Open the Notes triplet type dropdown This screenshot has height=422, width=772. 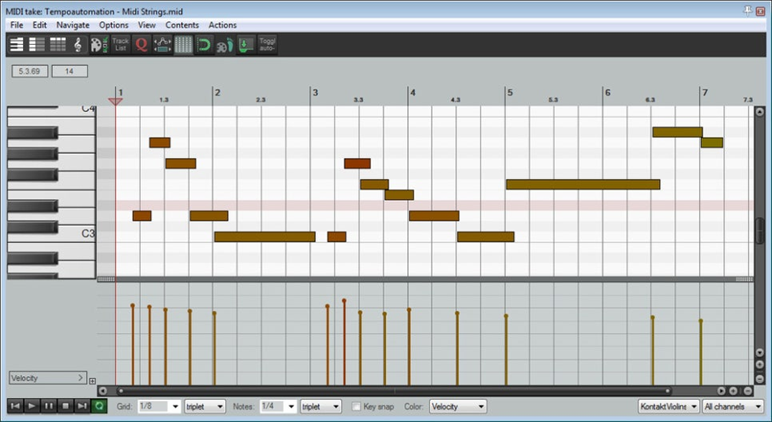pos(321,406)
